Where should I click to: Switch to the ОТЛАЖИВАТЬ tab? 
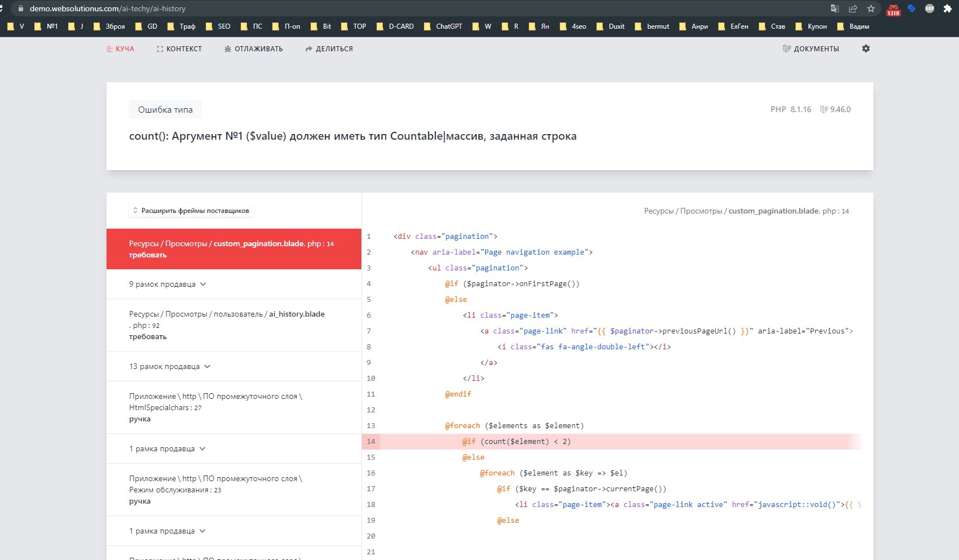point(253,49)
